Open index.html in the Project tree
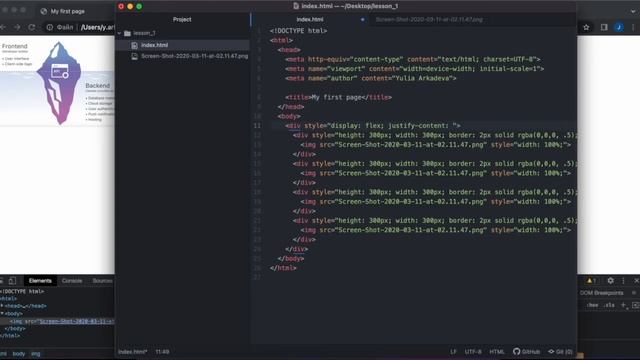640x360 pixels. click(154, 45)
